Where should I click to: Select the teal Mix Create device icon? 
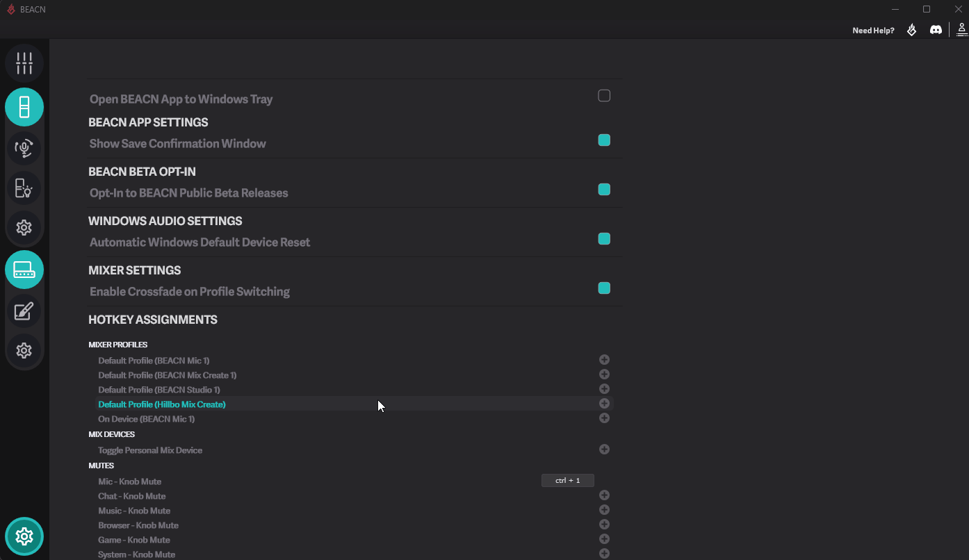click(x=24, y=270)
